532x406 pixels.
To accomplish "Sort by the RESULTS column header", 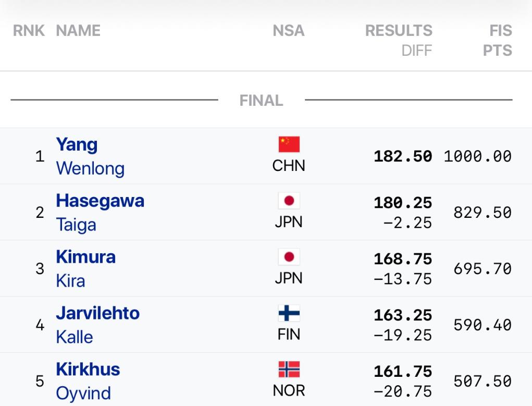I will pos(399,31).
